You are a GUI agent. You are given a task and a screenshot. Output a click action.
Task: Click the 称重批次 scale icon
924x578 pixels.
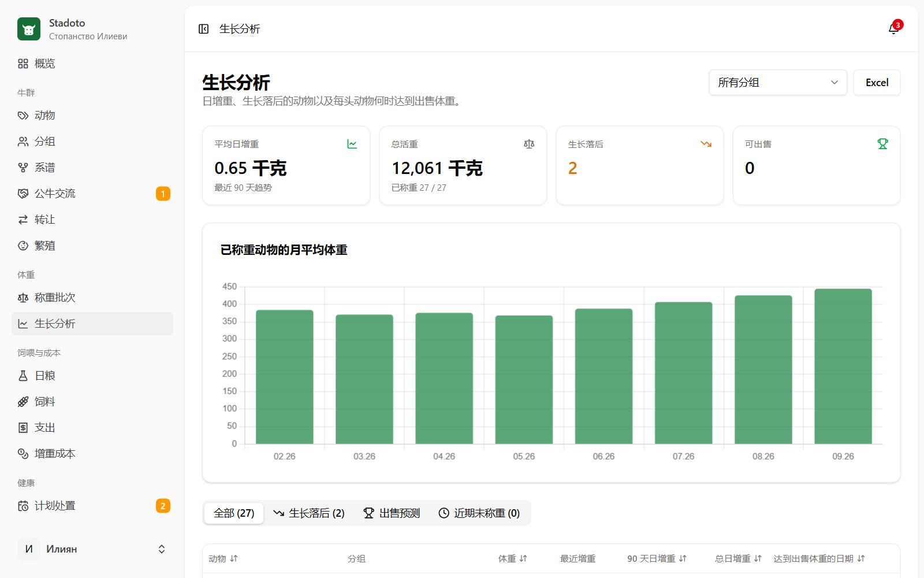click(23, 298)
